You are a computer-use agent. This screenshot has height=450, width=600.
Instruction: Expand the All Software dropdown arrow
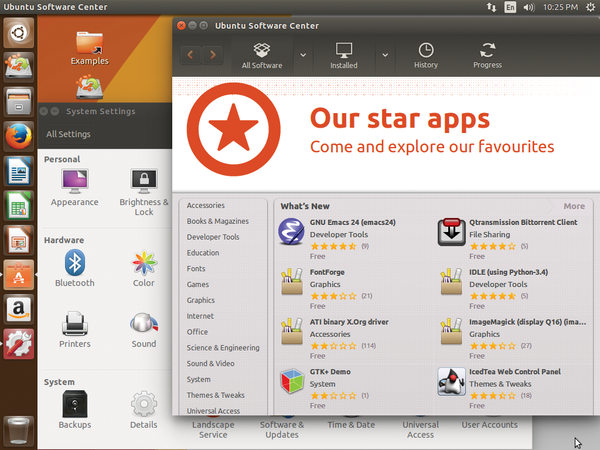tap(303, 55)
